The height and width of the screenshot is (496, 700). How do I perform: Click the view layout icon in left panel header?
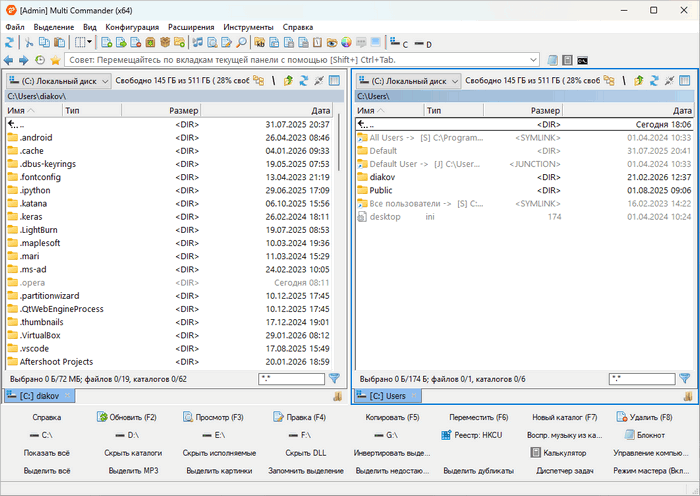[x=334, y=81]
